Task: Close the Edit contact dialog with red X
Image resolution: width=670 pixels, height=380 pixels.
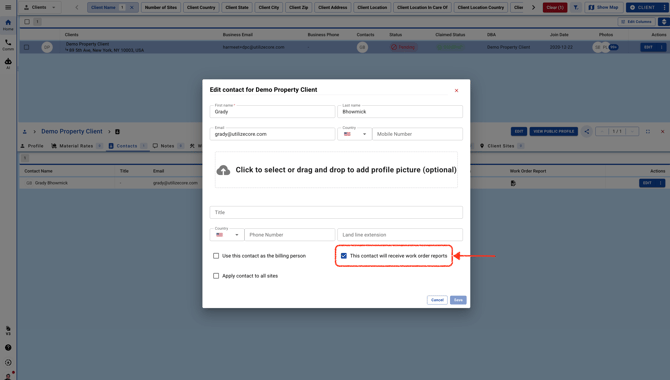Action: [456, 91]
